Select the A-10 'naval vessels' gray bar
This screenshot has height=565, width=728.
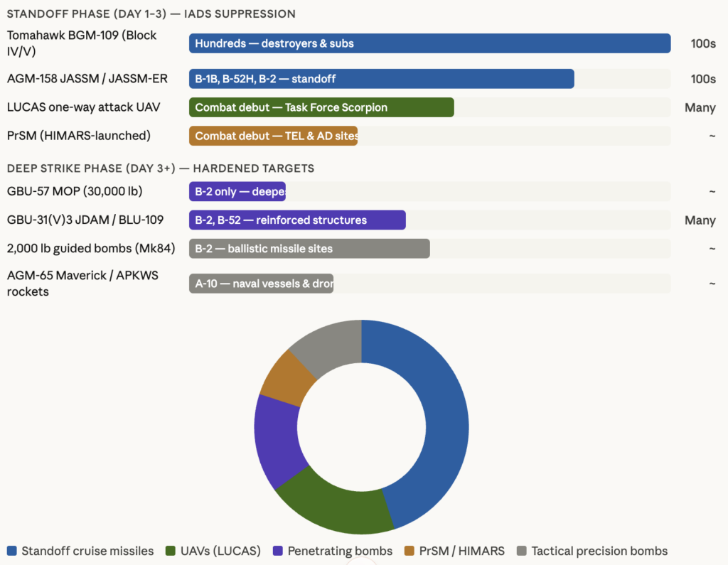[x=261, y=284]
